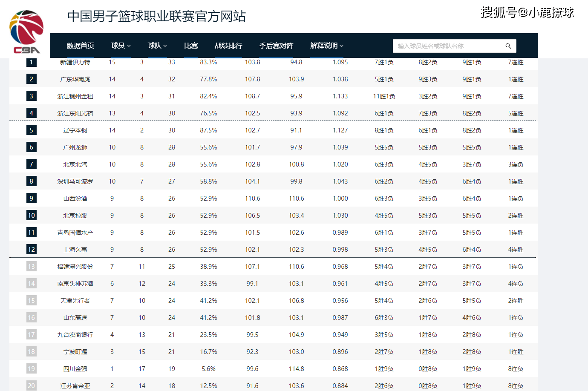Expand the 解释说明 dropdown menu
Image resolution: width=588 pixels, height=391 pixels.
[x=327, y=46]
